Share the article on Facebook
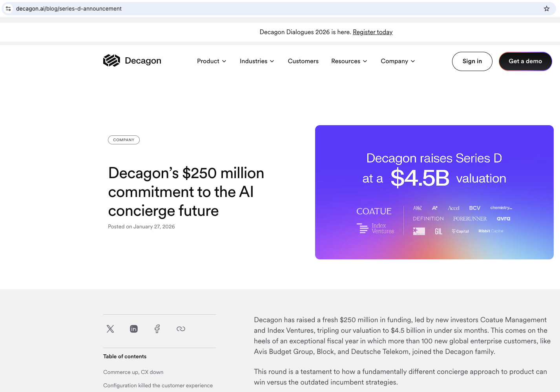560x392 pixels. pyautogui.click(x=157, y=329)
